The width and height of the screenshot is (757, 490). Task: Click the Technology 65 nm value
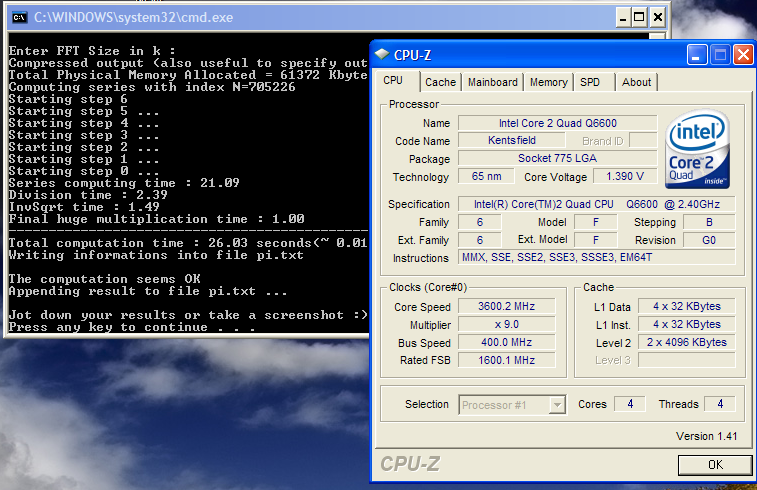click(486, 176)
